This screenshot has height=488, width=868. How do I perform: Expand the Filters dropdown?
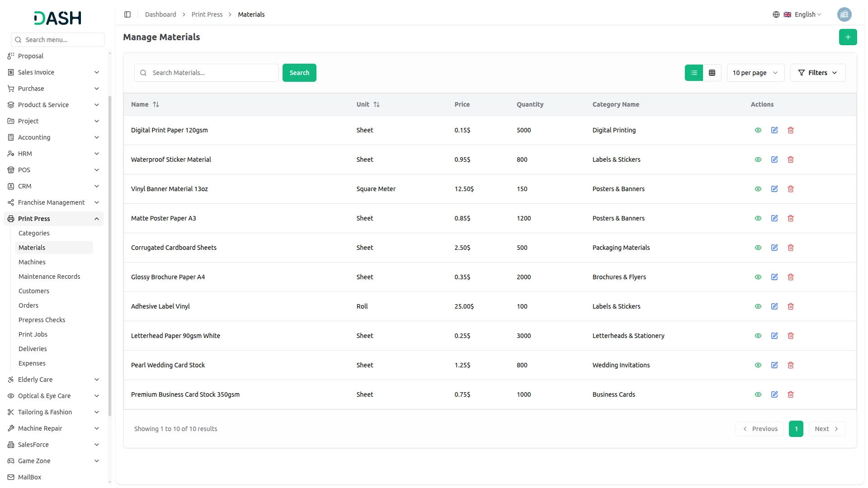[817, 73]
